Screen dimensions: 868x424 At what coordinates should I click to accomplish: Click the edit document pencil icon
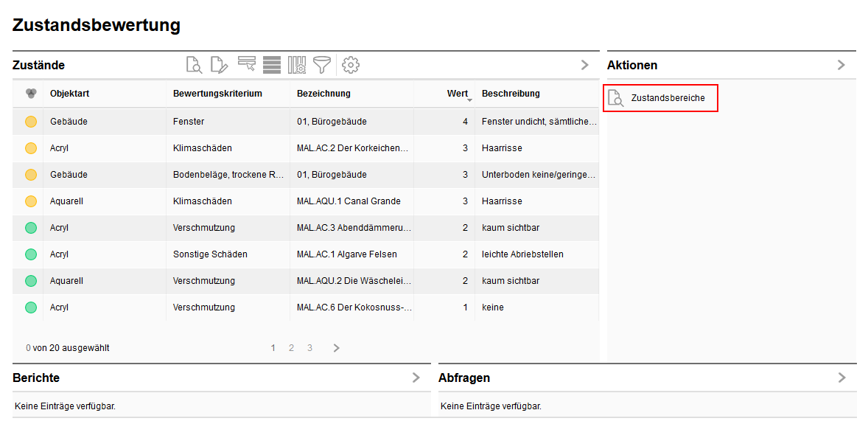[x=219, y=65]
